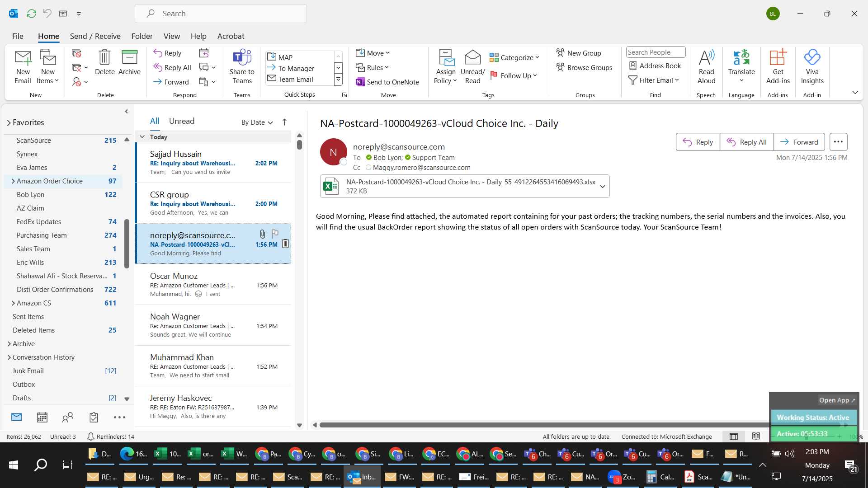The height and width of the screenshot is (488, 868).
Task: Click the Undo icon in title bar
Action: click(47, 14)
